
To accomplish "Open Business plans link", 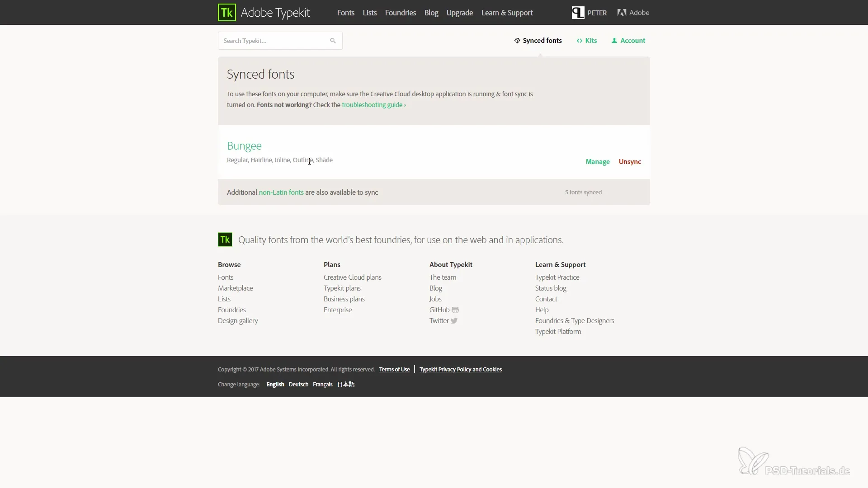I will coord(344,299).
